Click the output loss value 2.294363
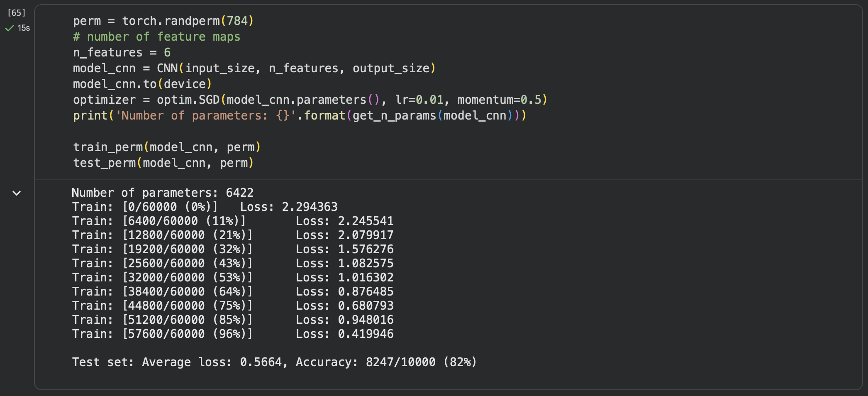The image size is (868, 396). click(x=310, y=207)
